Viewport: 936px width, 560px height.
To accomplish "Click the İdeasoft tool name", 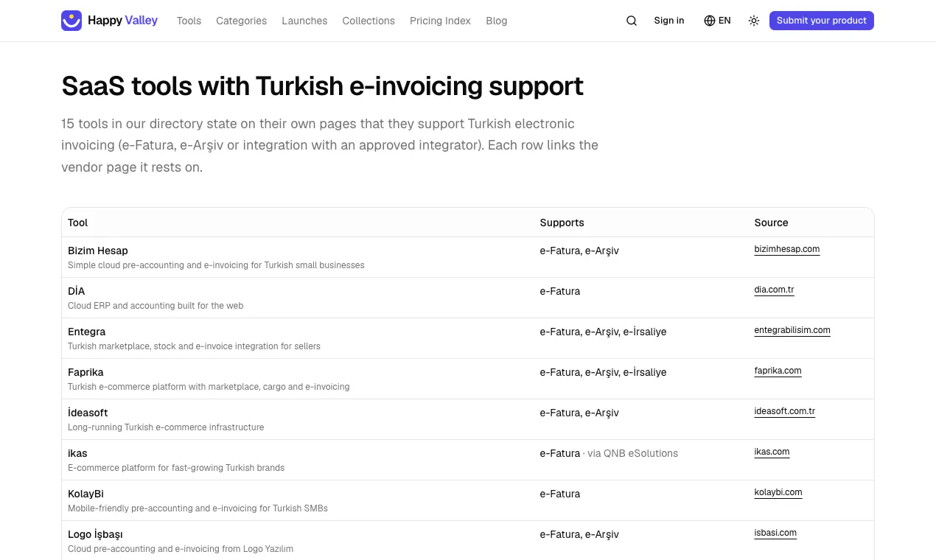I will pos(88,413).
